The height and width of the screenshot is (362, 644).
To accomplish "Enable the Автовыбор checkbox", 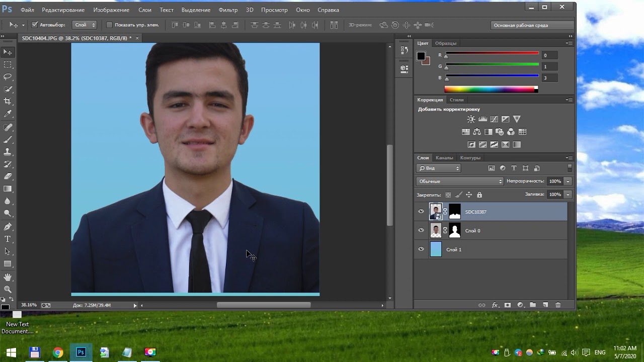I will [x=35, y=25].
